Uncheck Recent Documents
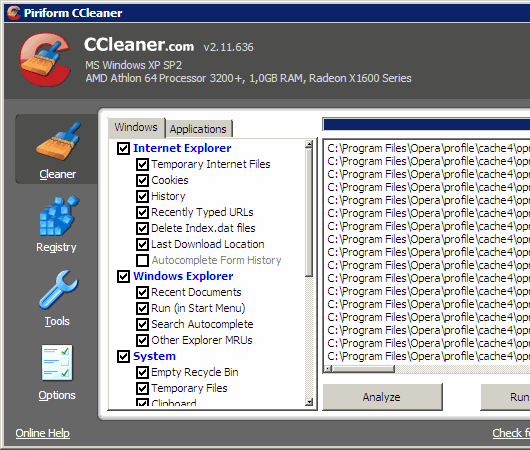Image resolution: width=530 pixels, height=450 pixels. (142, 292)
